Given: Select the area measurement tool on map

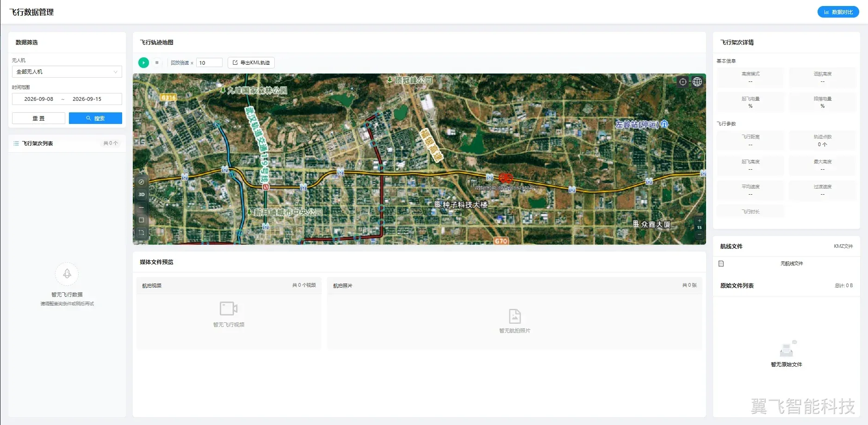Looking at the screenshot, I should (142, 233).
